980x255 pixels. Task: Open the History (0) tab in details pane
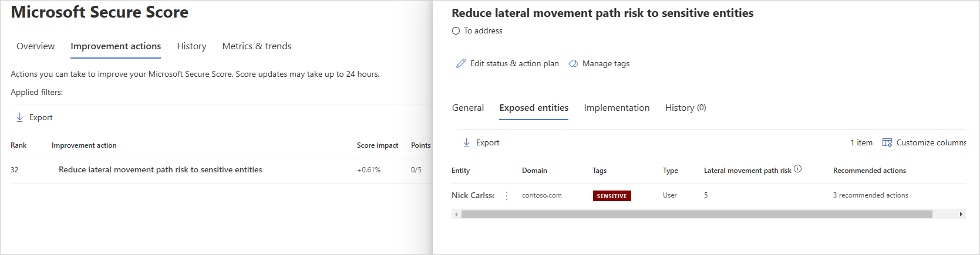(685, 108)
